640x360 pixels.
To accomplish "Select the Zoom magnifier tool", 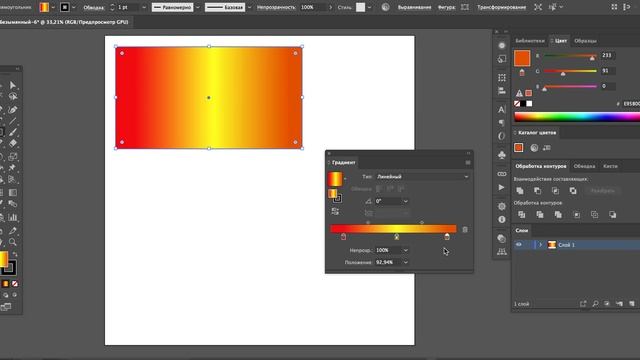I will coord(13,242).
